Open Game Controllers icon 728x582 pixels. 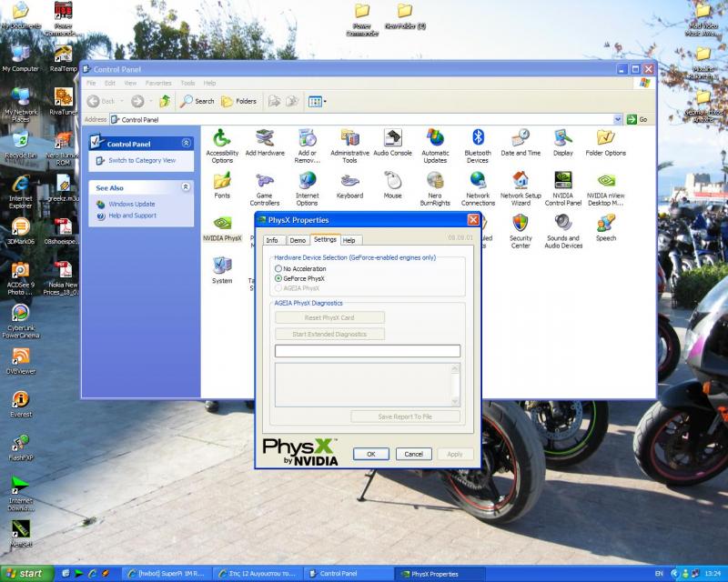[265, 188]
